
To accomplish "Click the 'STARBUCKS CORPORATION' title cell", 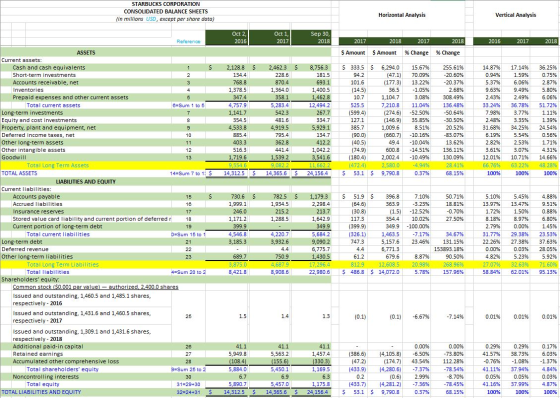I will point(166,4).
